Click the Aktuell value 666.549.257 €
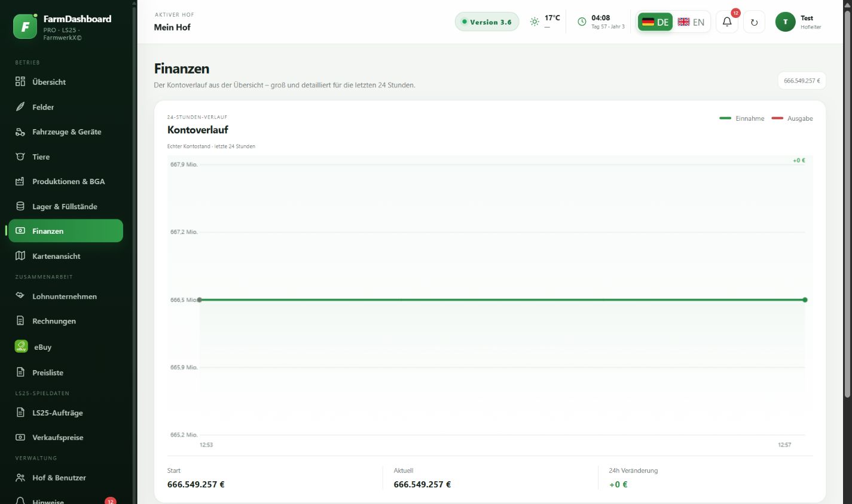Screen dimensions: 852x504 [x=422, y=484]
